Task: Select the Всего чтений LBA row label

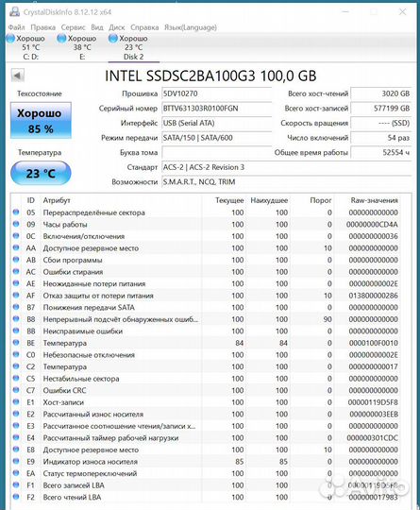Action: point(72,498)
